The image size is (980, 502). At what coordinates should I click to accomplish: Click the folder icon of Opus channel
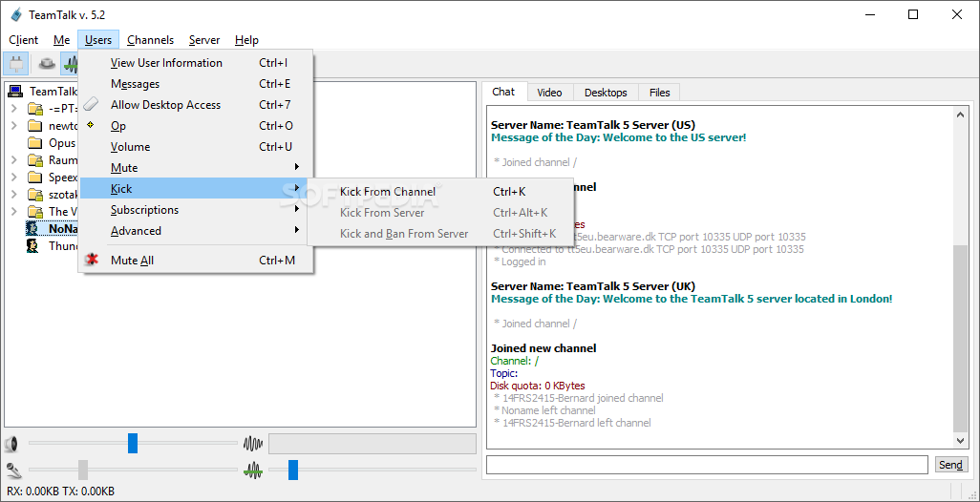[35, 143]
